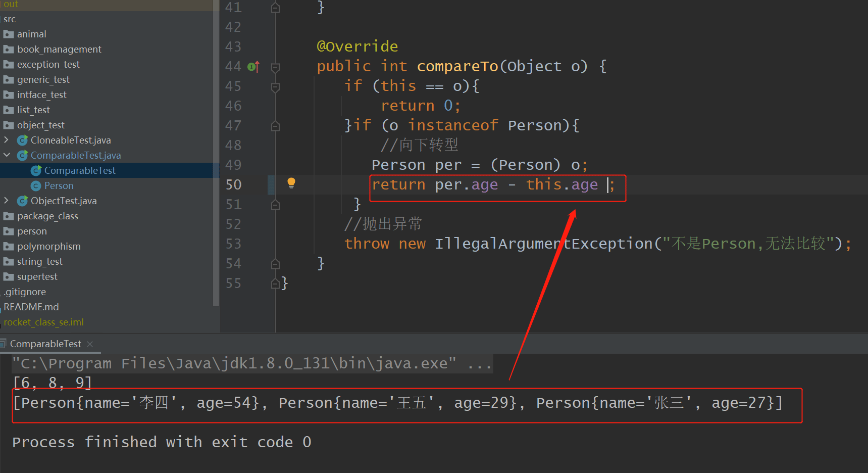Toggle the fold marker at line 54
This screenshot has width=868, height=473.
(275, 264)
